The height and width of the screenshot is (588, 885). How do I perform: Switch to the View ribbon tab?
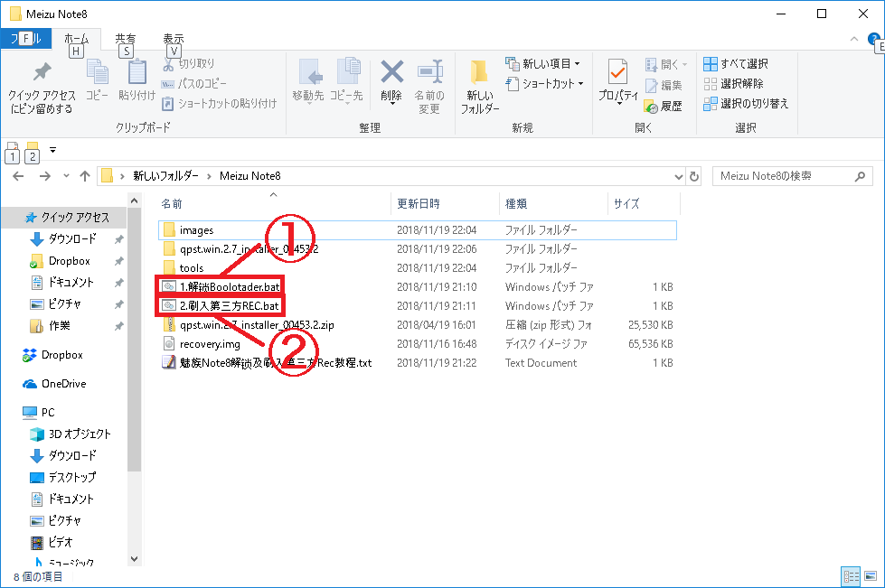tap(174, 38)
